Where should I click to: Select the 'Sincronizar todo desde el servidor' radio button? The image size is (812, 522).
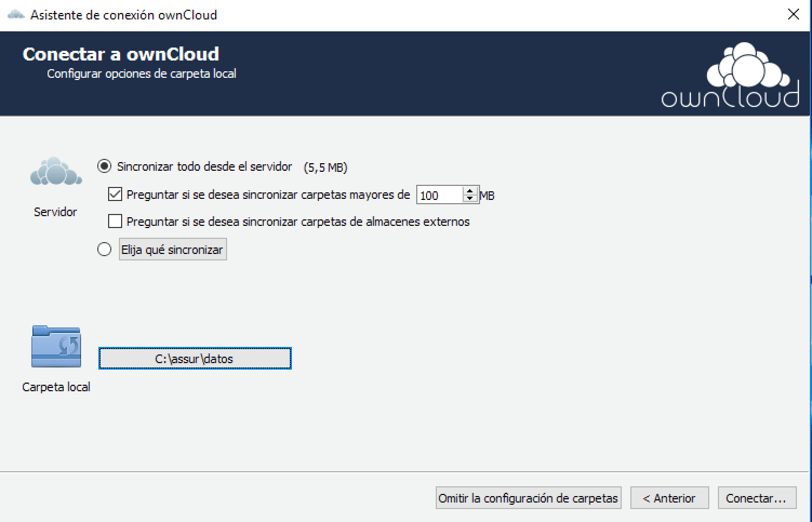(104, 166)
